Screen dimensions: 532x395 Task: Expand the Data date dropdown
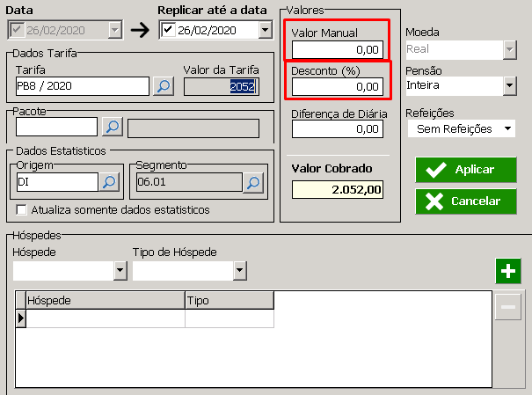click(x=115, y=30)
